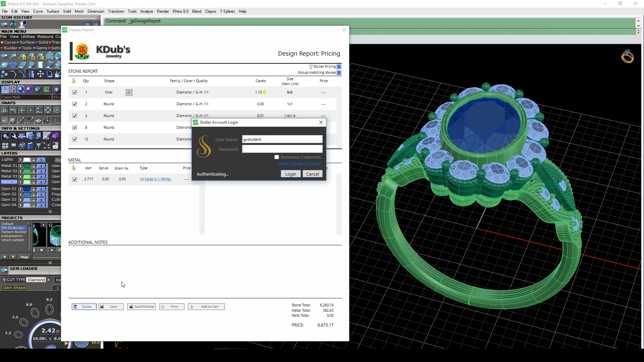This screenshot has height=362, width=644.
Task: Toggle the quadrant snap icon with circle of points
Action: click(x=48, y=110)
